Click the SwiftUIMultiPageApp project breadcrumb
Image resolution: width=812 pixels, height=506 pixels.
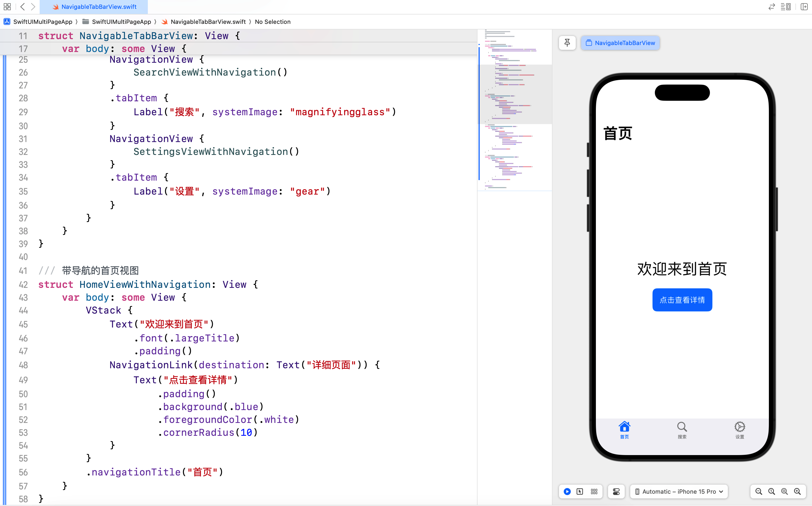click(x=38, y=22)
